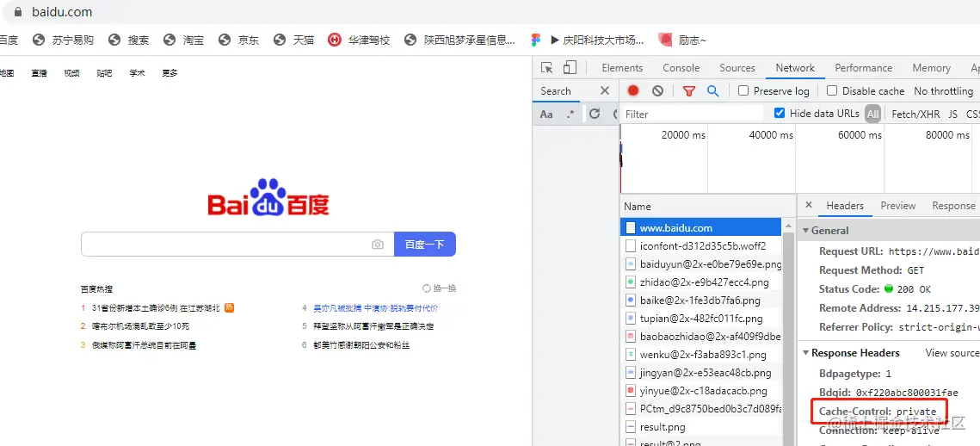Switch to the Performance tab
980x446 pixels.
[x=863, y=67]
